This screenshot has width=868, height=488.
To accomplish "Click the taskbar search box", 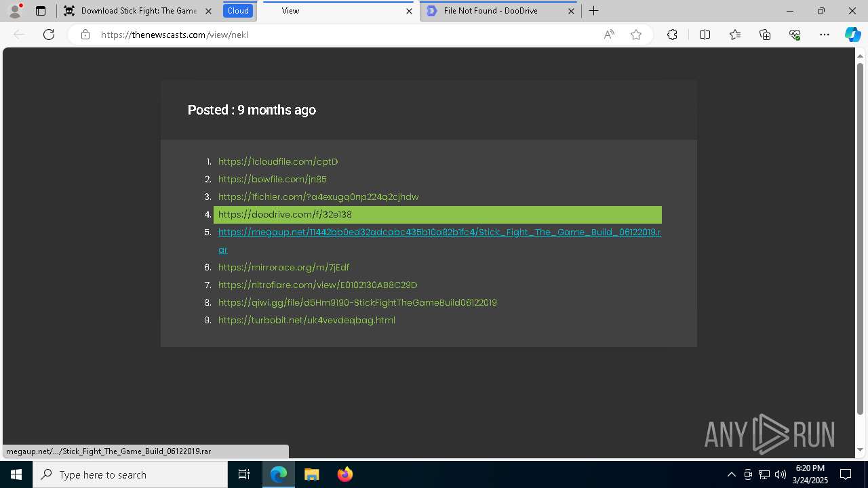I will pyautogui.click(x=130, y=474).
